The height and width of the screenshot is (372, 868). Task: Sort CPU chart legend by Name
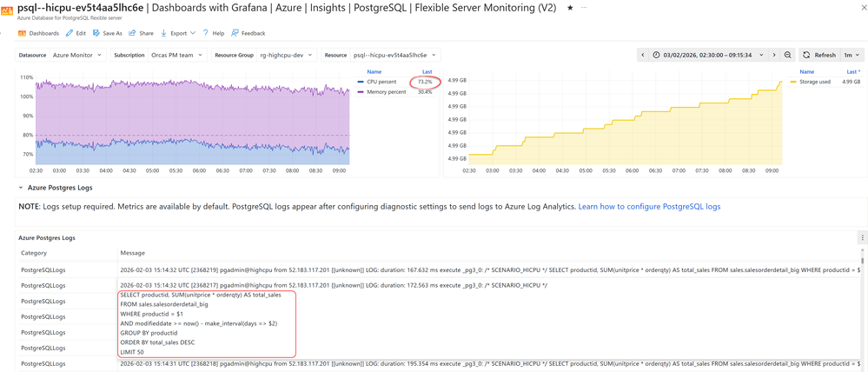[x=374, y=72]
